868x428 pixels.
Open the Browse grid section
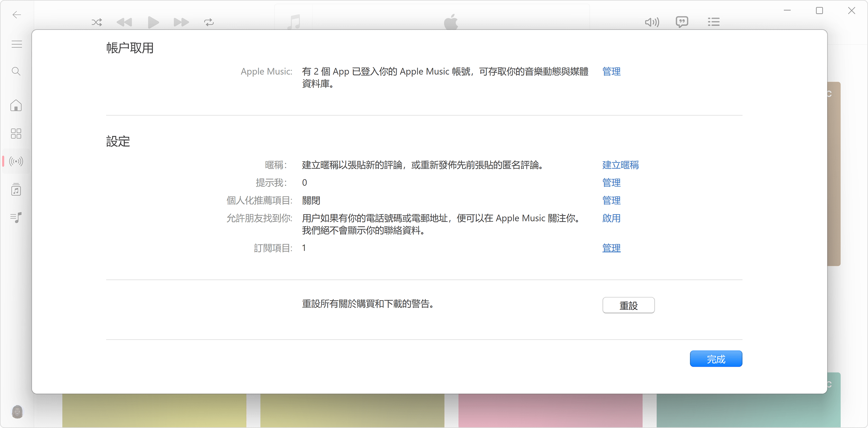(16, 134)
